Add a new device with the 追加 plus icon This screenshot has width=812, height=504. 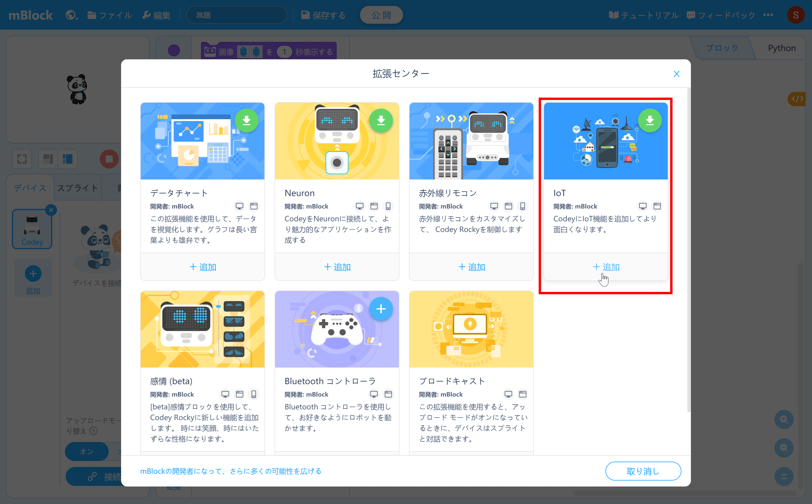(33, 273)
